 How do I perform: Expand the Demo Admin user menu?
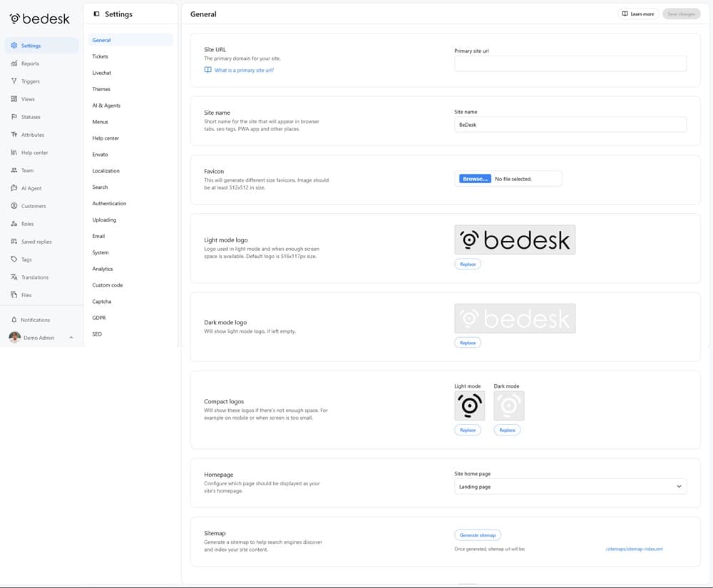pos(71,338)
